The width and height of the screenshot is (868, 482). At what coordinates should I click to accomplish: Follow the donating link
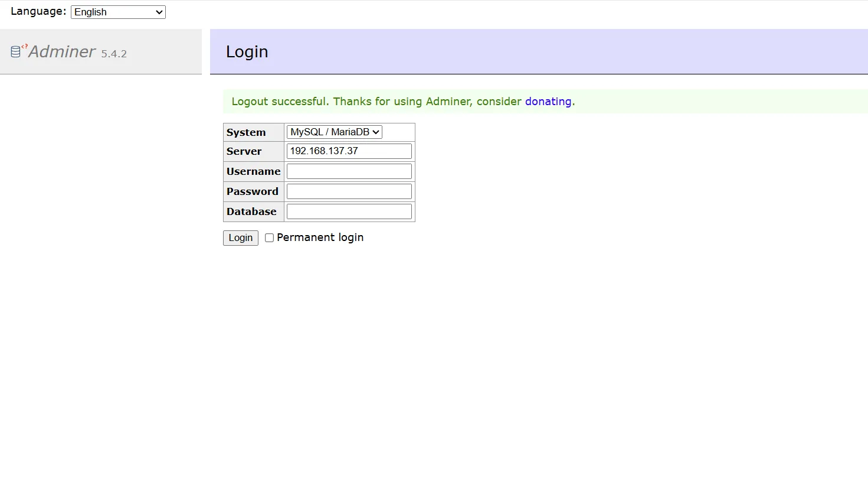click(548, 102)
